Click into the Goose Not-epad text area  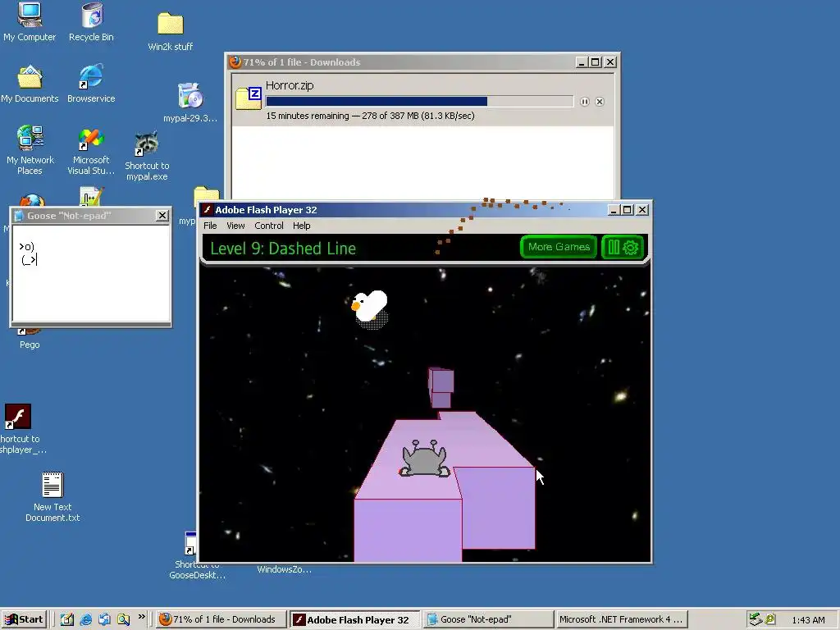tap(91, 273)
